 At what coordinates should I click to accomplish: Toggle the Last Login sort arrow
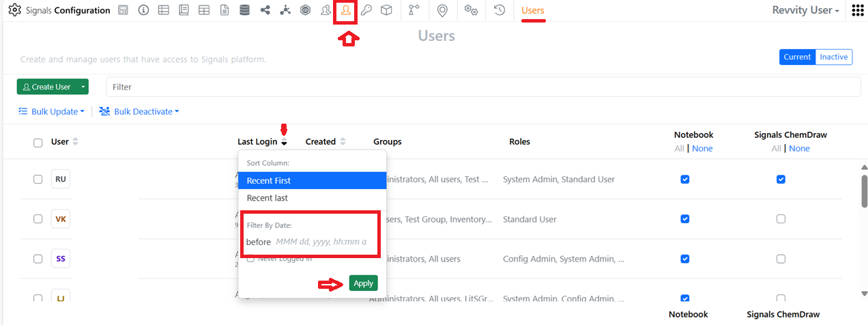pos(284,142)
